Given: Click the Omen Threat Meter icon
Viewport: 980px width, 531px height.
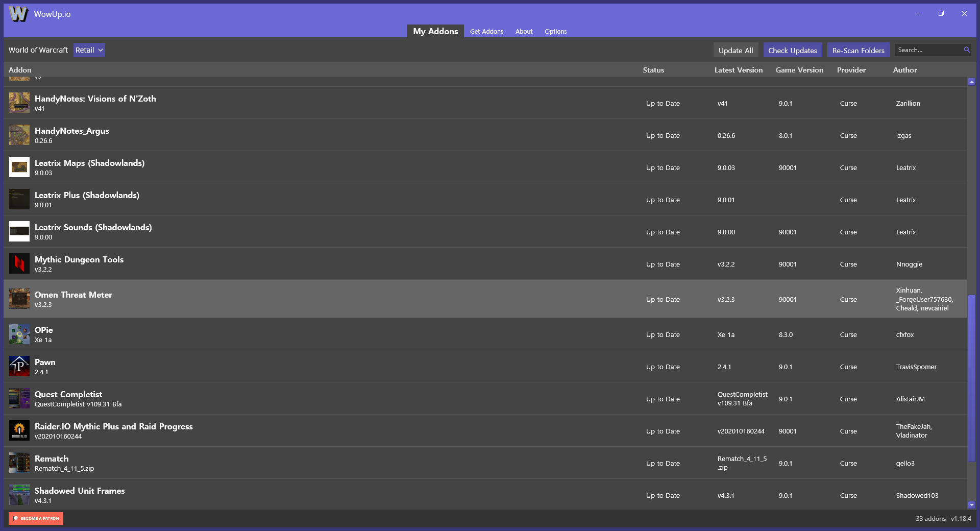Looking at the screenshot, I should click(x=19, y=299).
